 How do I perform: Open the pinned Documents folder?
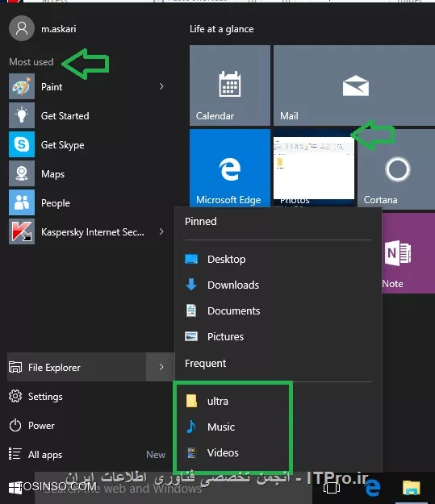click(278, 310)
